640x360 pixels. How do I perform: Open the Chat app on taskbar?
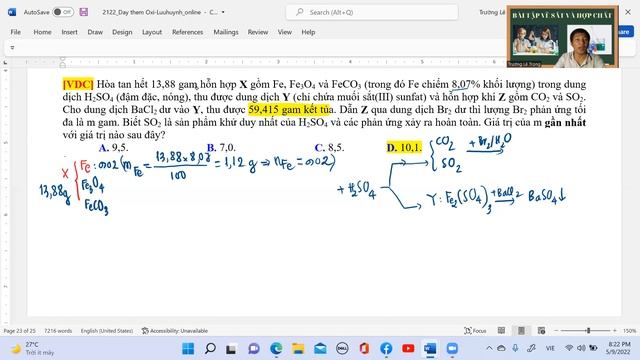coord(253,349)
